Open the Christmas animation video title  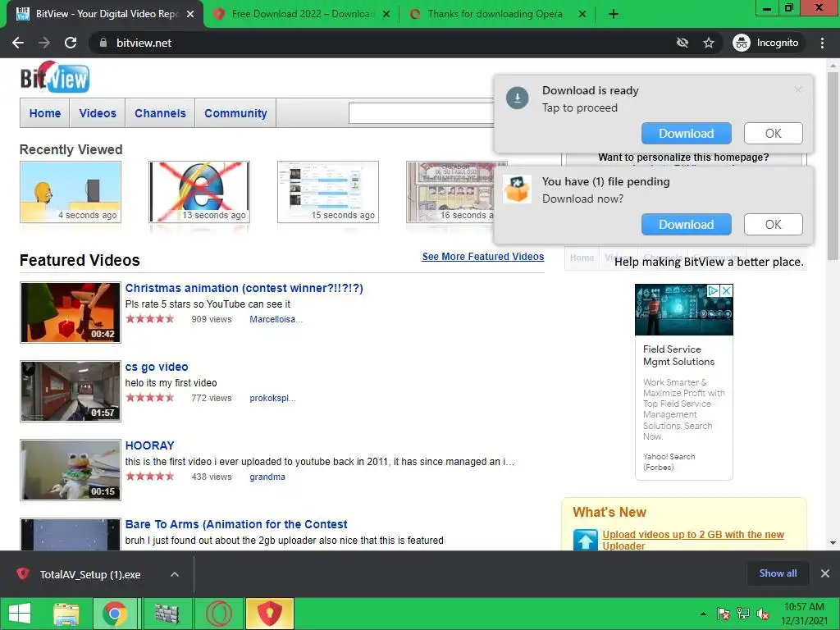[x=244, y=288]
